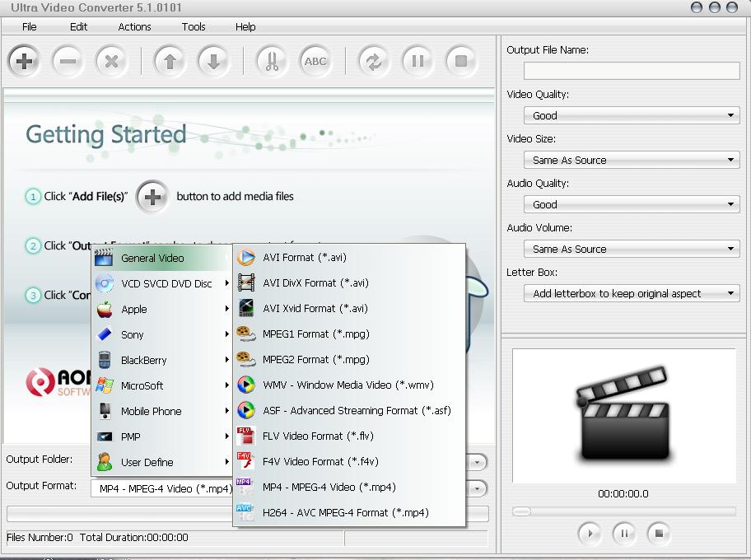Image resolution: width=751 pixels, height=560 pixels.
Task: Open the Letter Box dropdown
Action: (x=632, y=293)
